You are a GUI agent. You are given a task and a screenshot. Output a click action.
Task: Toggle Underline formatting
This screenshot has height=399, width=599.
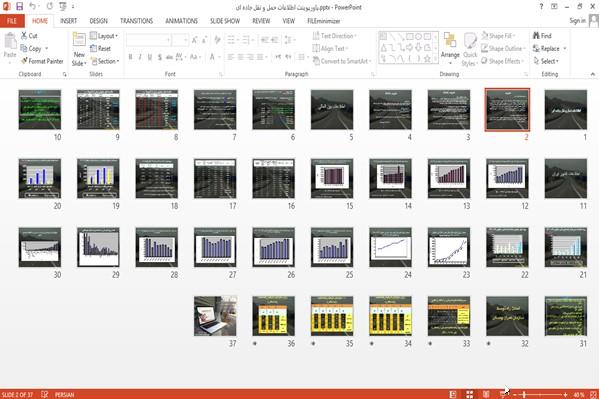(150, 57)
